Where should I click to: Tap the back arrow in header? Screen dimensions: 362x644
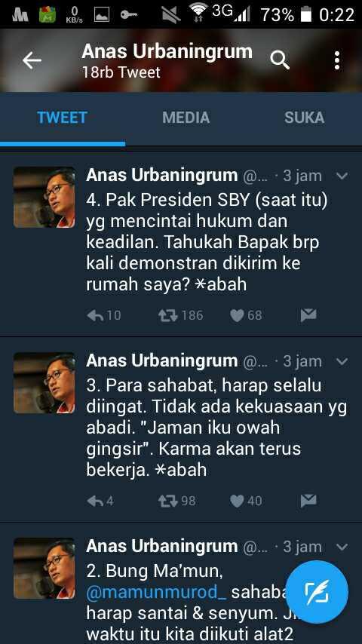(32, 61)
